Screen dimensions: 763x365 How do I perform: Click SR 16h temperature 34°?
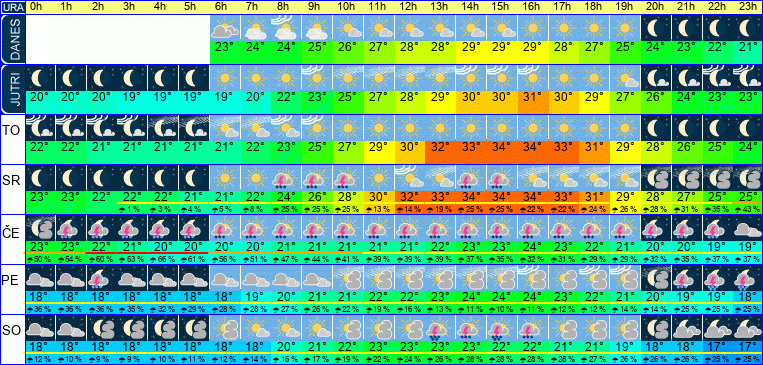click(x=533, y=197)
